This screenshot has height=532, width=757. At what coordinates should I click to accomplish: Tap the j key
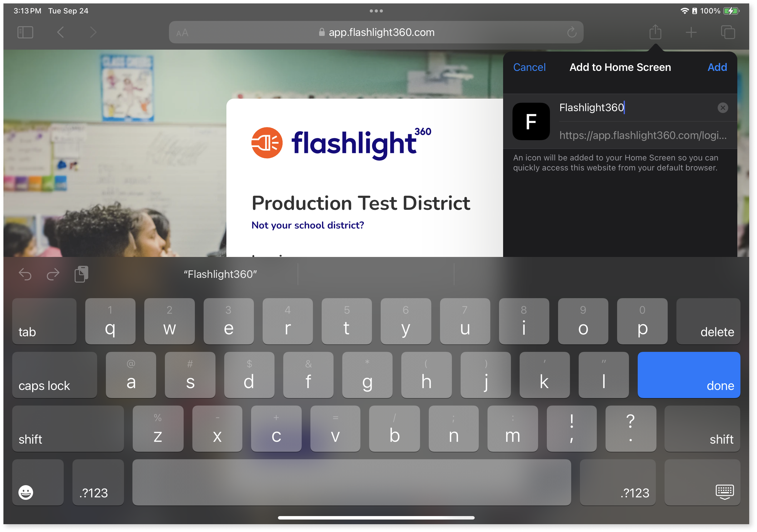(486, 375)
